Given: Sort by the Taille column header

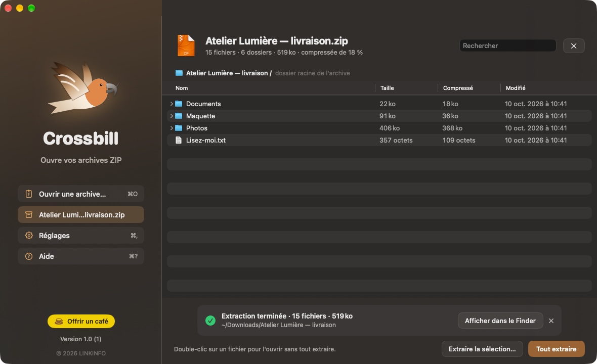Looking at the screenshot, I should pyautogui.click(x=387, y=88).
